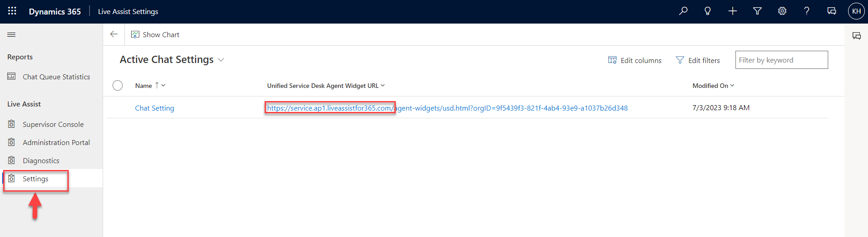
Task: Click the Edit filters funnel icon
Action: 680,60
